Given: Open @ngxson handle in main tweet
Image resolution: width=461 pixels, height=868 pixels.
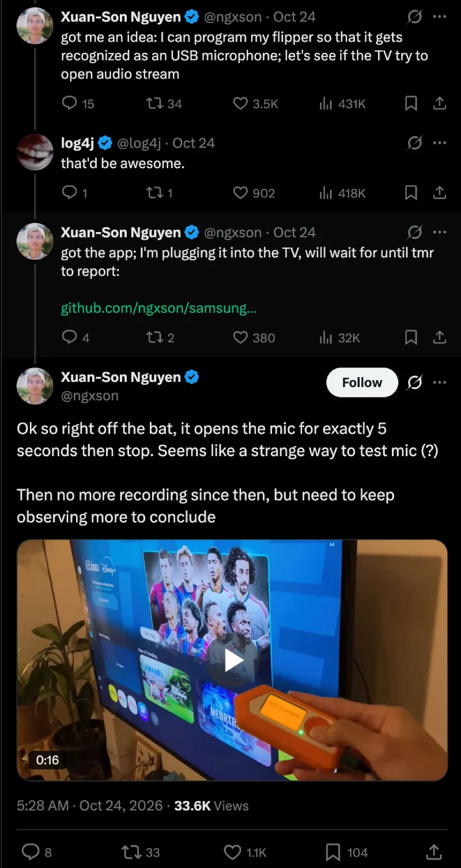Looking at the screenshot, I should point(89,396).
